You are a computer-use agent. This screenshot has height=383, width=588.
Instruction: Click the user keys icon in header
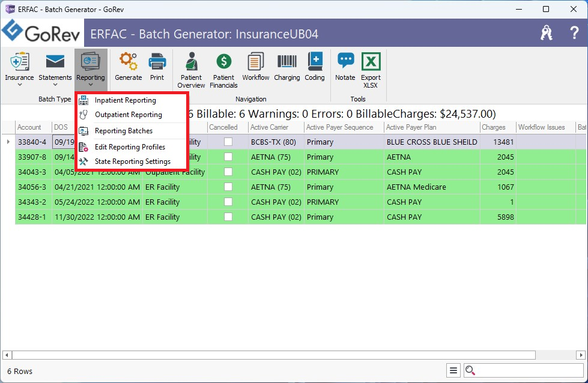[x=547, y=33]
